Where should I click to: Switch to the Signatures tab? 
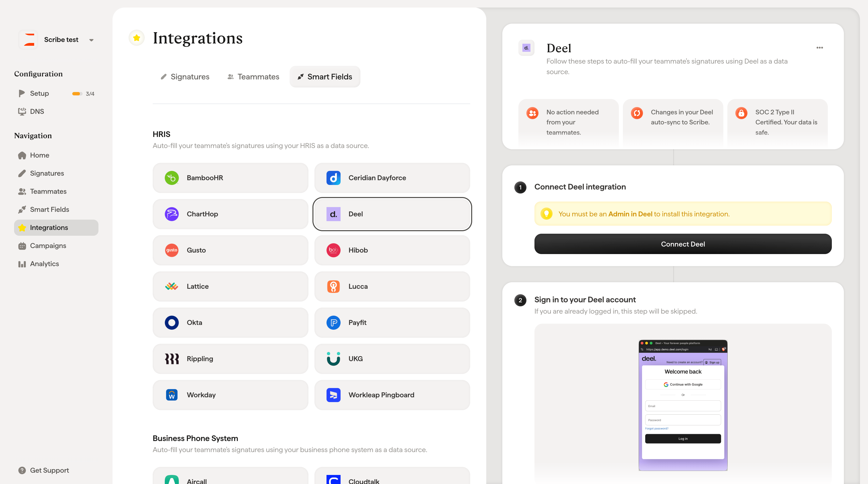tap(185, 76)
